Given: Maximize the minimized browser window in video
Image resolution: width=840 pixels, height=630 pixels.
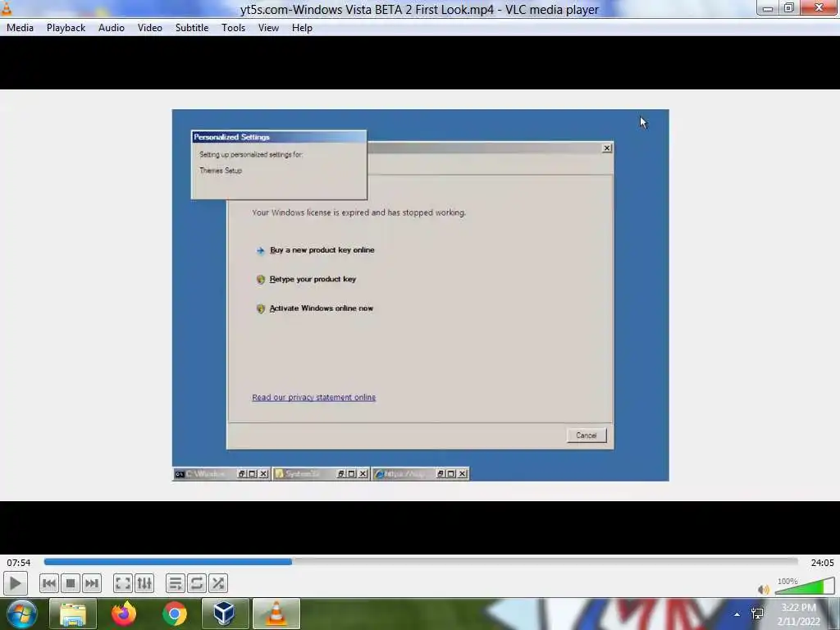Looking at the screenshot, I should pos(451,473).
